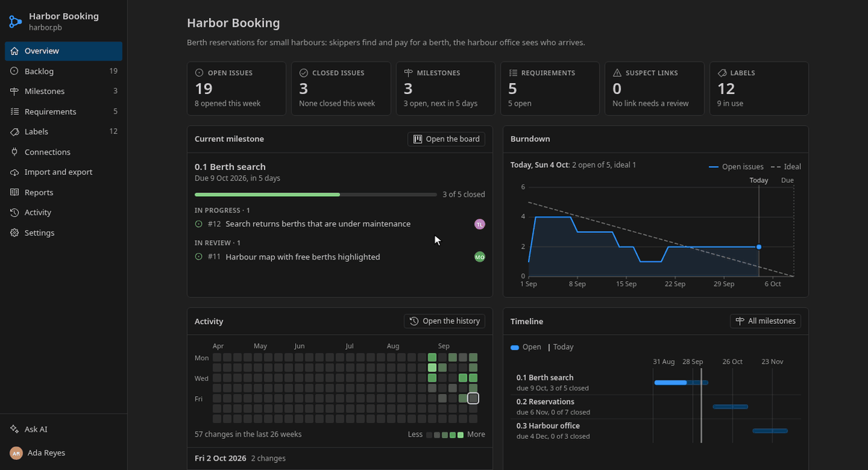Select the Today data point on the burndown line
Screen dimensions: 868x470
coord(759,247)
